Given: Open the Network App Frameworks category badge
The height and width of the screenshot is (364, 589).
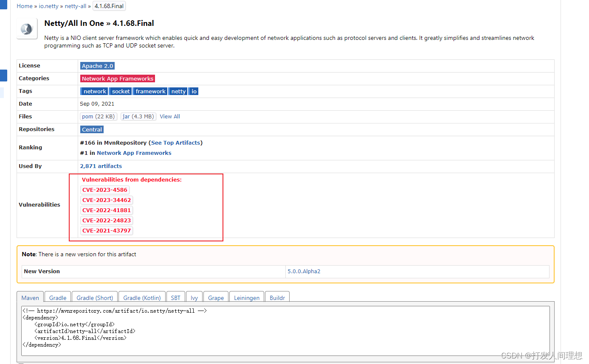Looking at the screenshot, I should pos(118,78).
